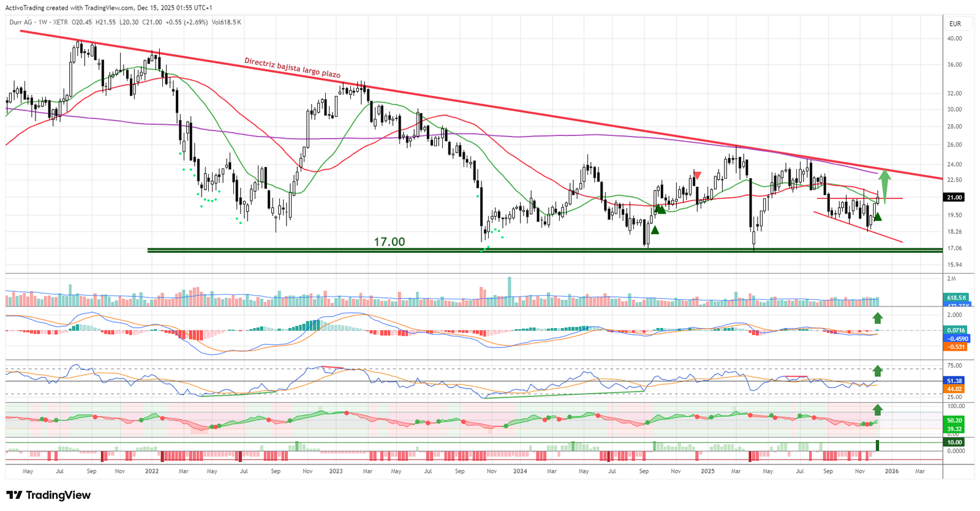Viewport: 980px width, 511px height.
Task: Click the green up-triangle under the latest candles
Action: [x=878, y=217]
